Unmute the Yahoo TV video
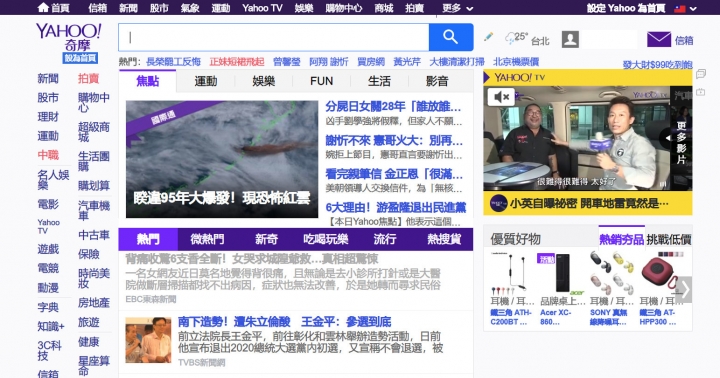The image size is (720, 378). 501,96
